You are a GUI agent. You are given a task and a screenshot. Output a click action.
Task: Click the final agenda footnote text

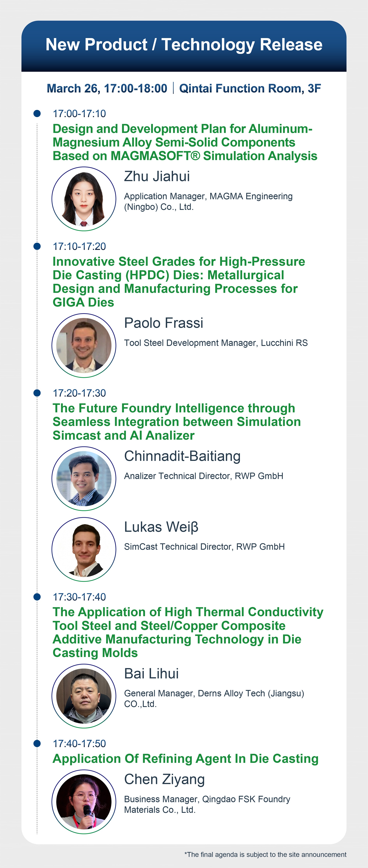pos(265,855)
